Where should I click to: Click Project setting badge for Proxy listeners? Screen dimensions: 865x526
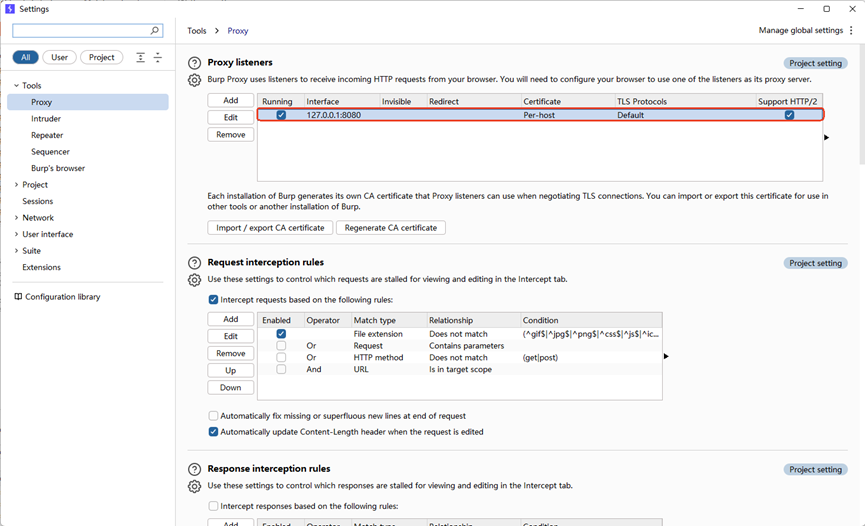tap(815, 63)
